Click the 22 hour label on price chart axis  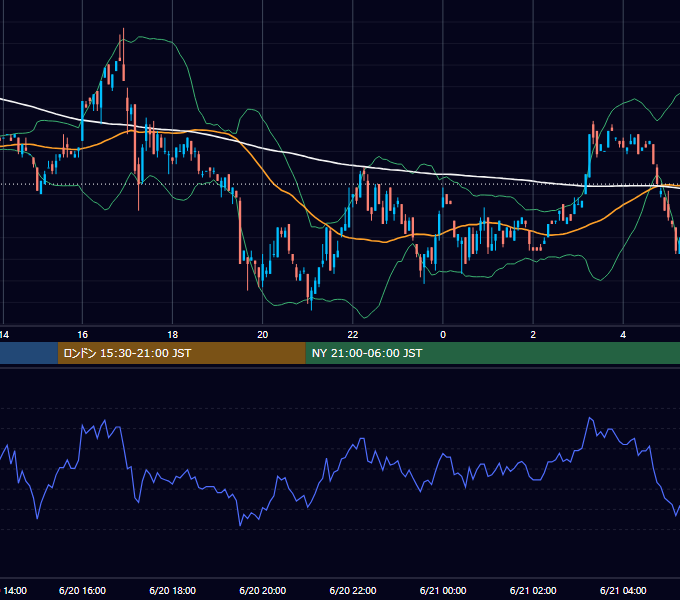353,334
